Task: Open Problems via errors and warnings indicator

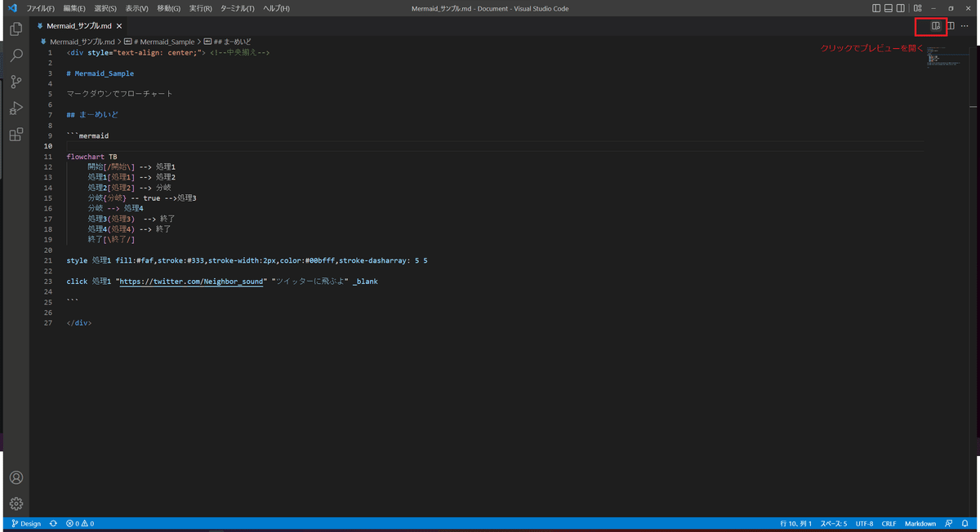Action: (80, 524)
